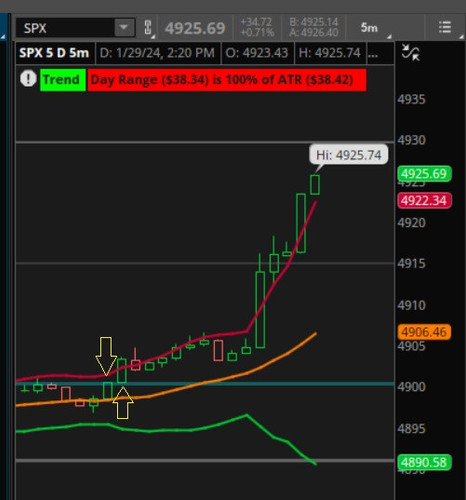This screenshot has width=466, height=500.
Task: Click the SPX 5 D 5m chart title
Action: (54, 53)
